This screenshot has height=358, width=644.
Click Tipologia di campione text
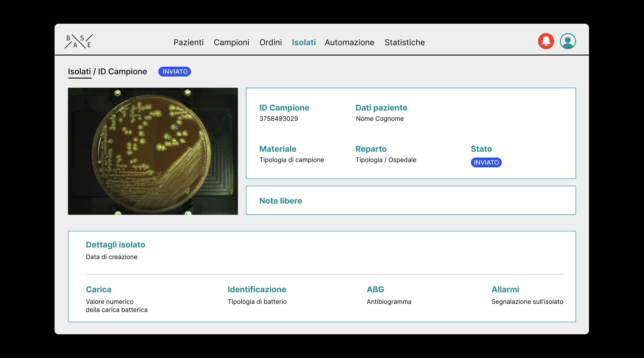coord(292,160)
